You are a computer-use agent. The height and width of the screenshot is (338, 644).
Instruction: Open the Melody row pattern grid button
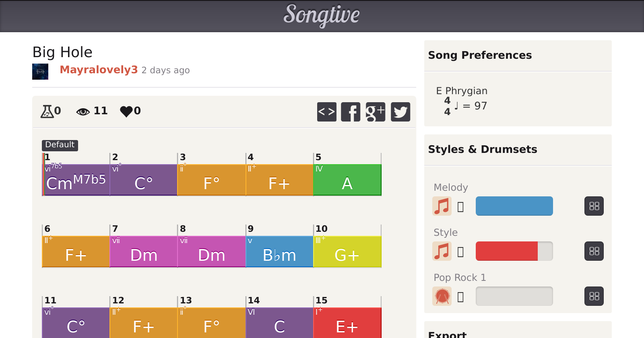(594, 206)
